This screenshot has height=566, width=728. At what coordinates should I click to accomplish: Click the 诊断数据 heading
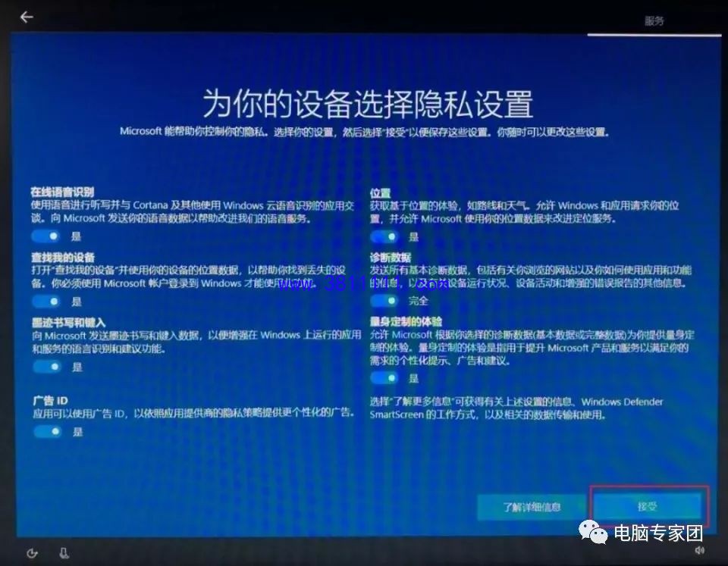(x=391, y=258)
